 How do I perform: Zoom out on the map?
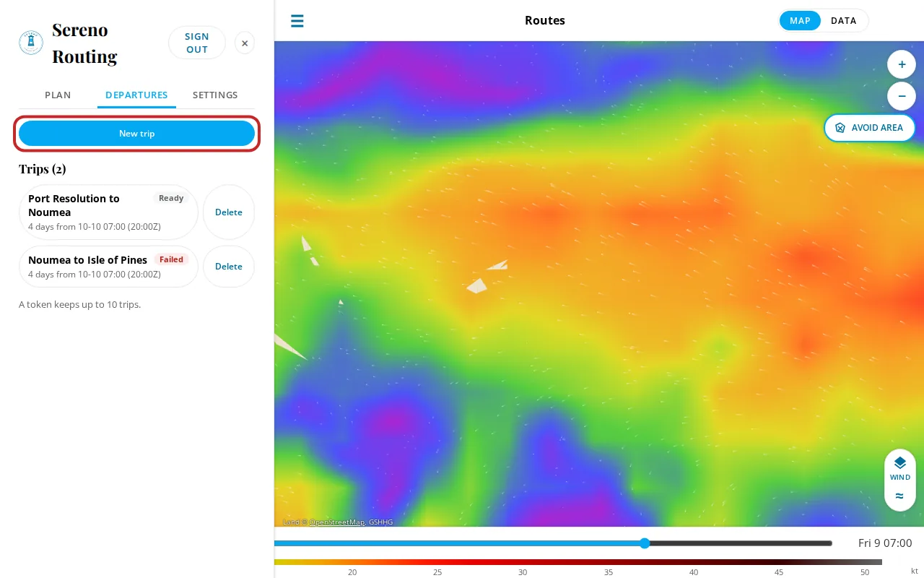(x=902, y=96)
